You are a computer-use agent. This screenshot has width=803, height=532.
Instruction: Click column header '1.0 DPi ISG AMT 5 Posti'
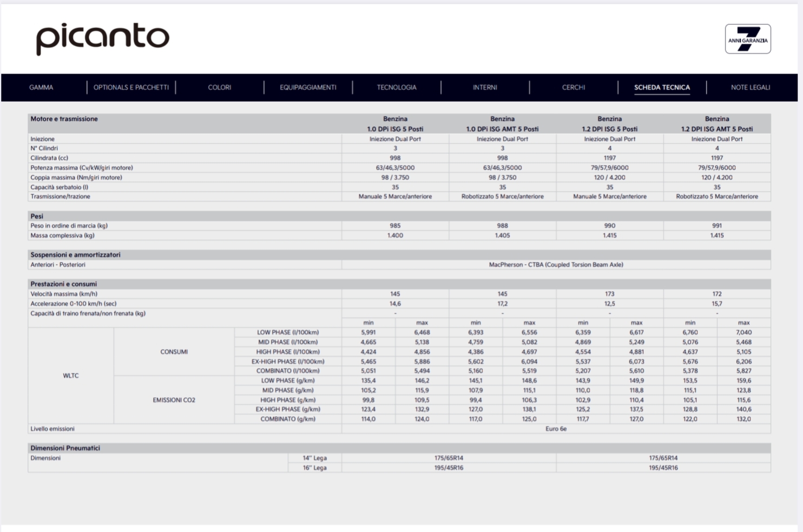[502, 129]
